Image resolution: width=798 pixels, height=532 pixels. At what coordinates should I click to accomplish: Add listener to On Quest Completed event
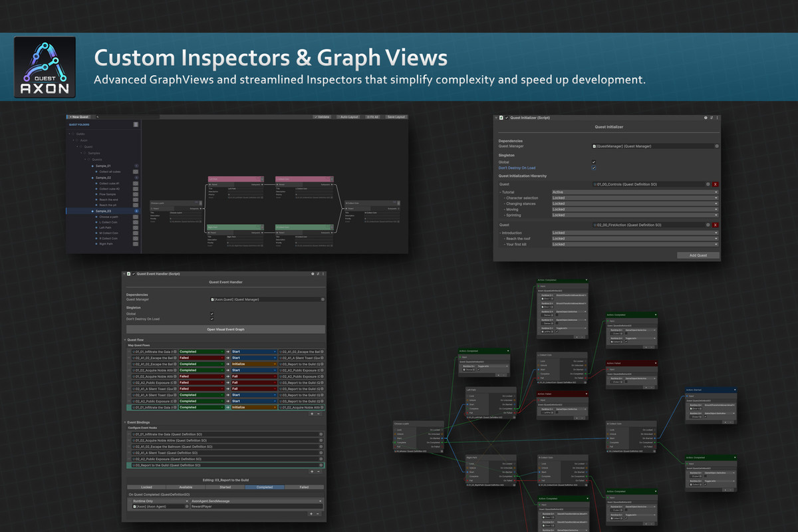click(x=311, y=514)
